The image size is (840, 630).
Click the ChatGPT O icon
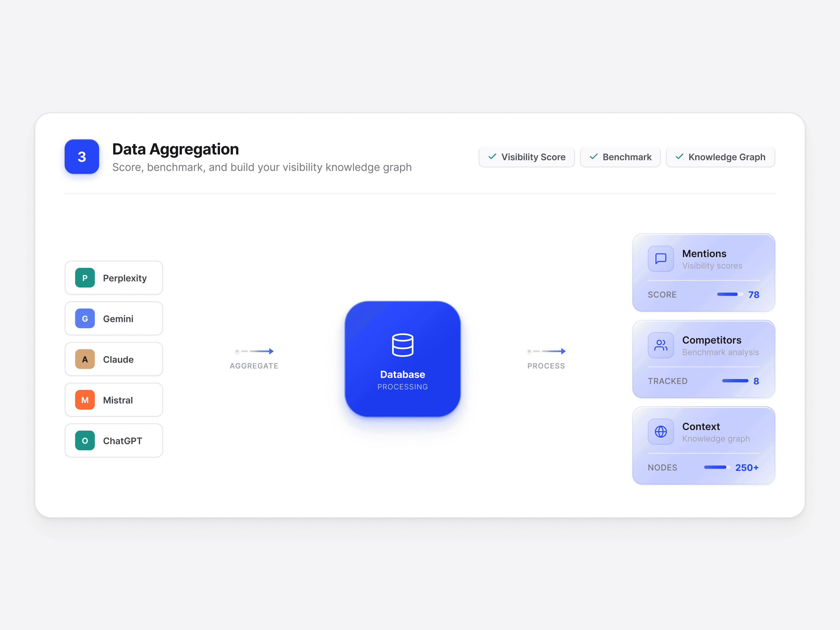pos(85,441)
